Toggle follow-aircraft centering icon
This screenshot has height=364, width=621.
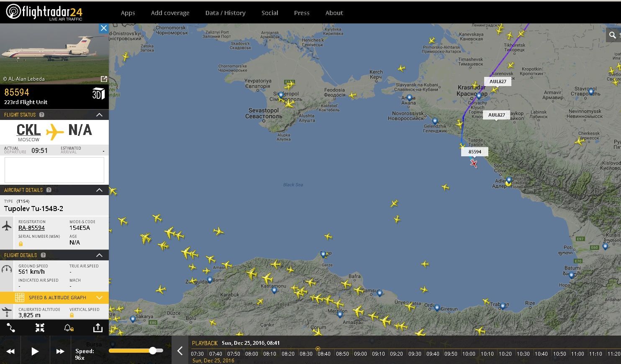40,328
